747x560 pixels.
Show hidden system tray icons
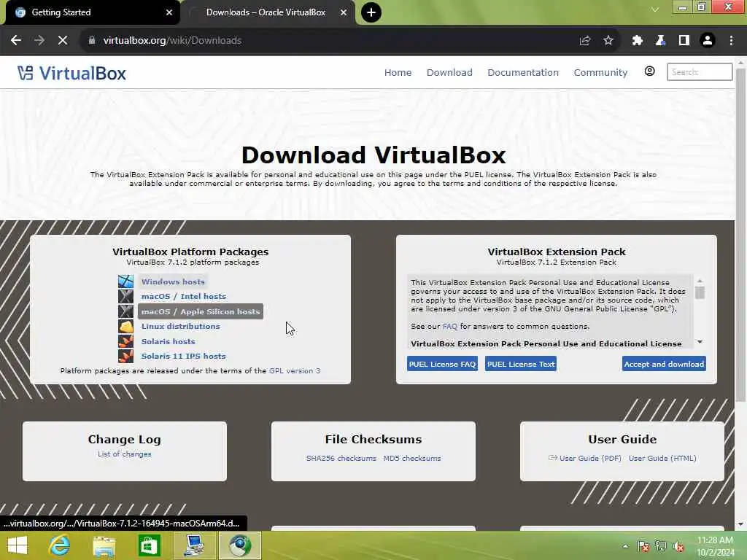(x=625, y=546)
